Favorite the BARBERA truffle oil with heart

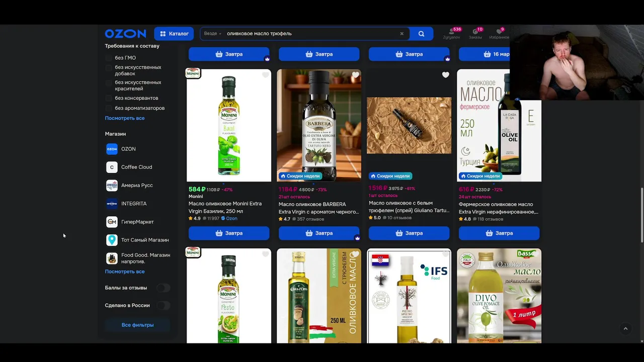(x=355, y=75)
